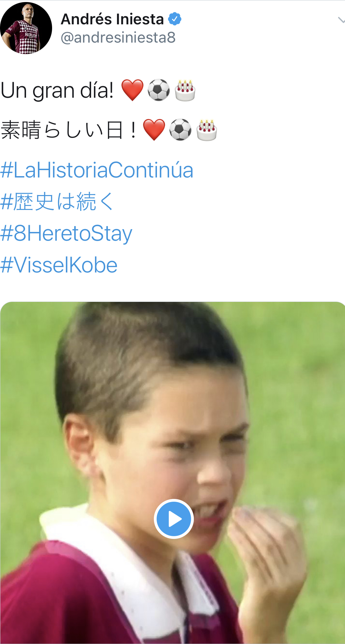345x644 pixels.
Task: Open the #LaHistoriaContinúa hashtag
Action: pyautogui.click(x=97, y=170)
